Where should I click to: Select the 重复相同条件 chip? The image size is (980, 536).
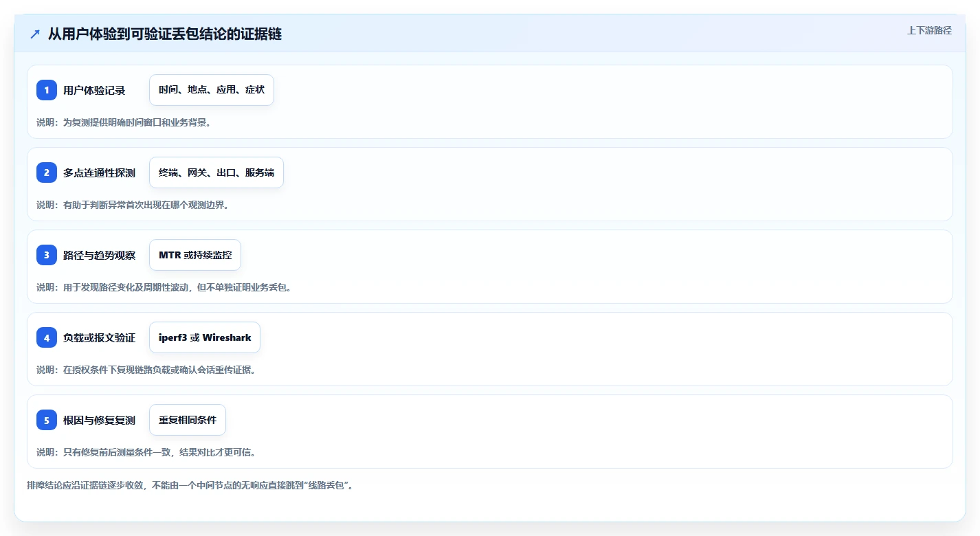[x=188, y=420]
